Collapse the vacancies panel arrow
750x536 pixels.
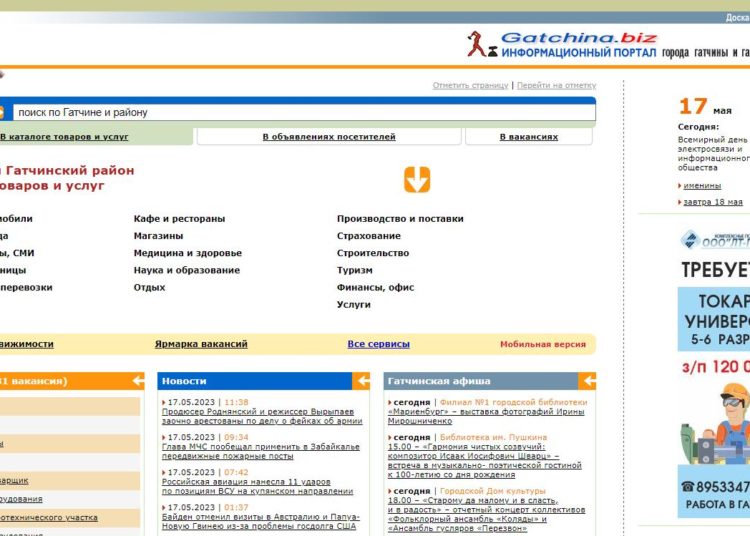137,381
